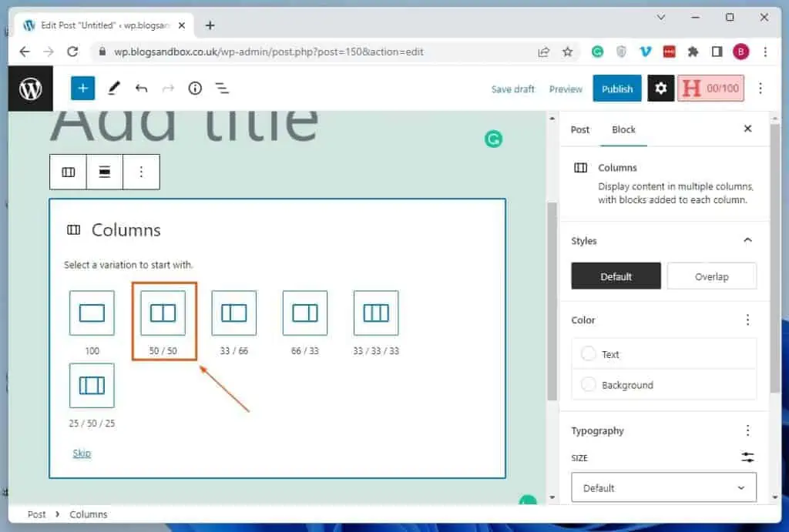
Task: Collapse the Styles section
Action: 747,240
